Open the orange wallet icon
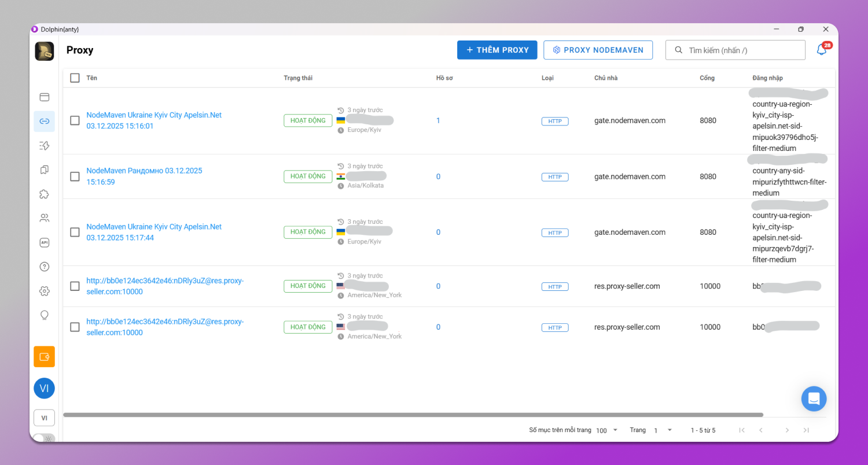This screenshot has width=868, height=465. (x=45, y=357)
